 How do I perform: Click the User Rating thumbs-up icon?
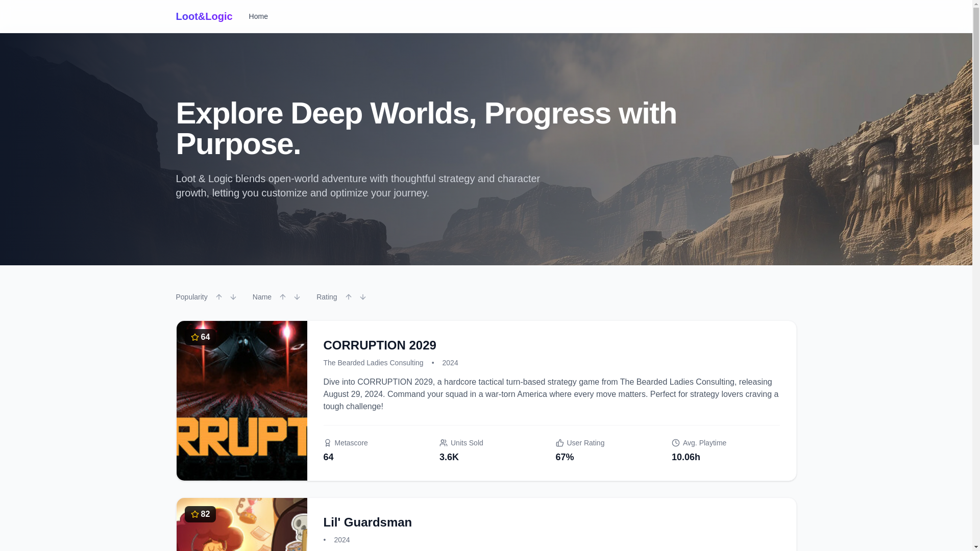pos(560,443)
